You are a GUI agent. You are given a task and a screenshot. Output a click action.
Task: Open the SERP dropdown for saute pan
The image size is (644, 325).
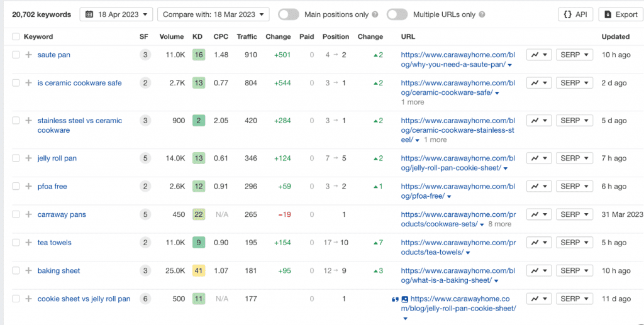tap(574, 55)
